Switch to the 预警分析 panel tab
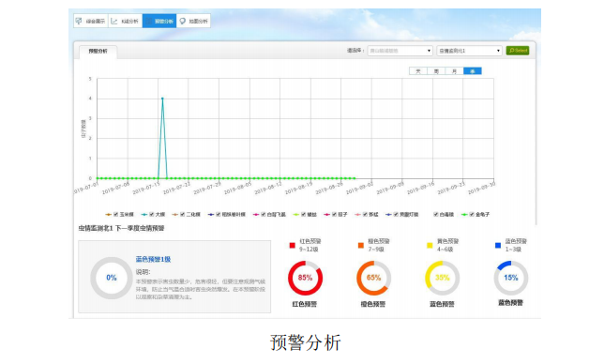Viewport: 589px width, 364px height. click(98, 52)
